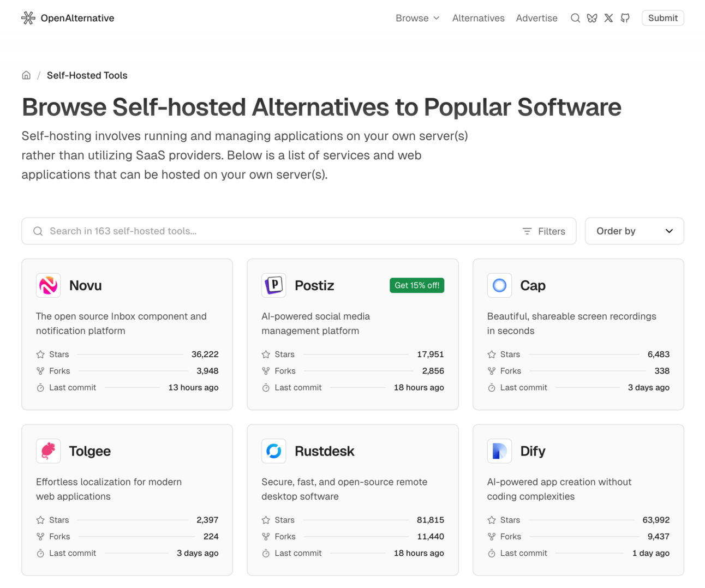Click the last commit timer icon in Dify card
Image resolution: width=705 pixels, height=588 pixels.
492,554
